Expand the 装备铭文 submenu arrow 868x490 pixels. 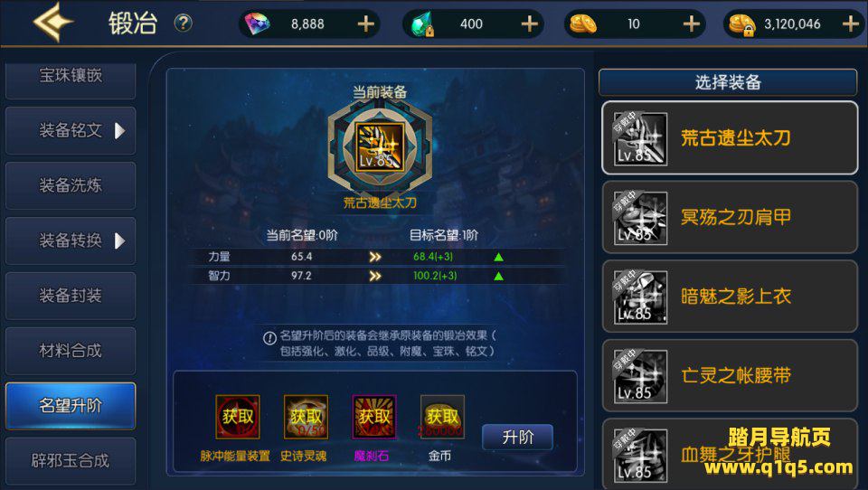click(x=119, y=131)
